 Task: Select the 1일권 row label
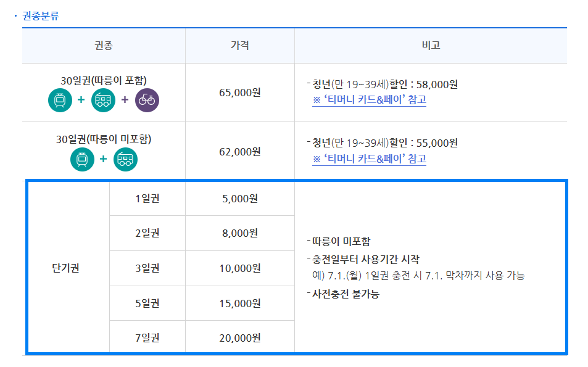[147, 199]
